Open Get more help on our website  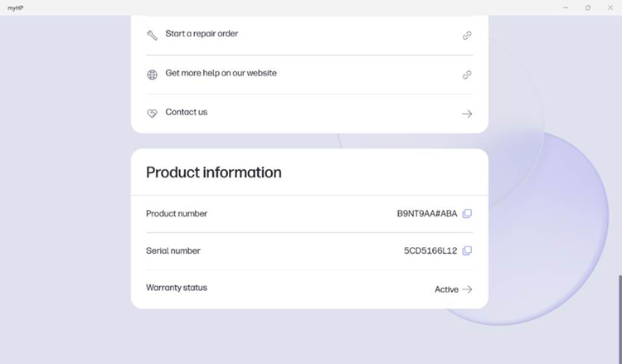click(x=221, y=73)
